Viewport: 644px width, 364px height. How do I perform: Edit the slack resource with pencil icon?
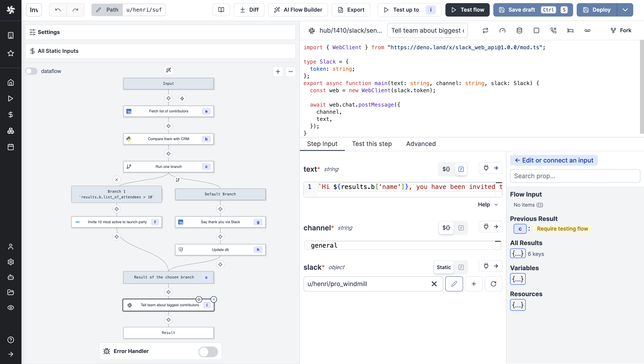point(454,284)
